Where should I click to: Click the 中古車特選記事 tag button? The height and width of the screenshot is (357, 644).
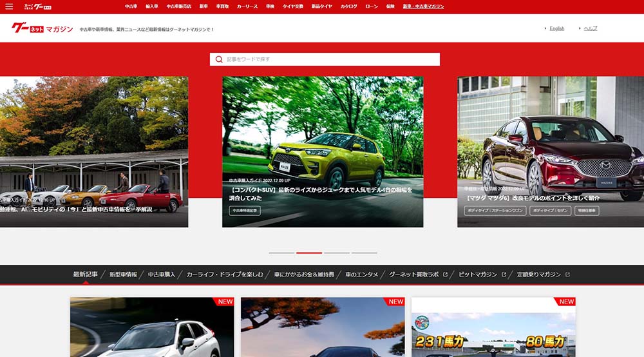pyautogui.click(x=245, y=210)
